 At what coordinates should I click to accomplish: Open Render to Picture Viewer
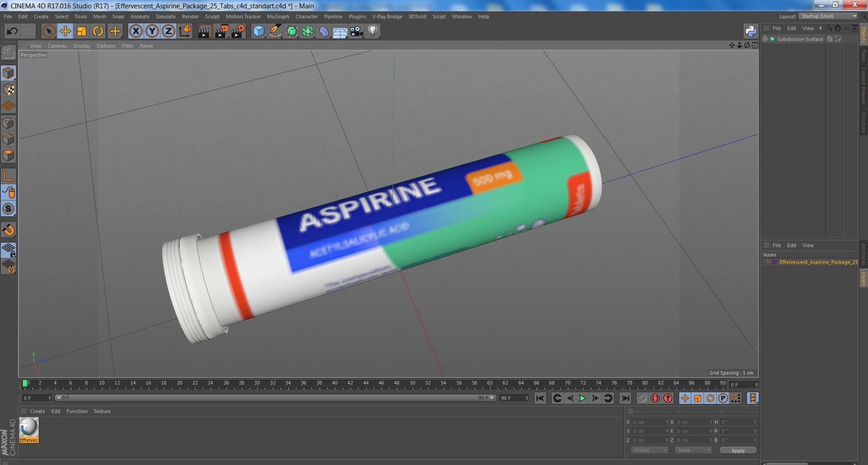click(221, 31)
